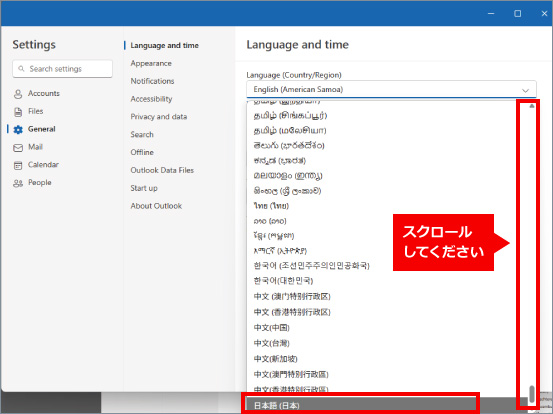The width and height of the screenshot is (553, 414).
Task: Close the Outlook settings window
Action: [544, 13]
